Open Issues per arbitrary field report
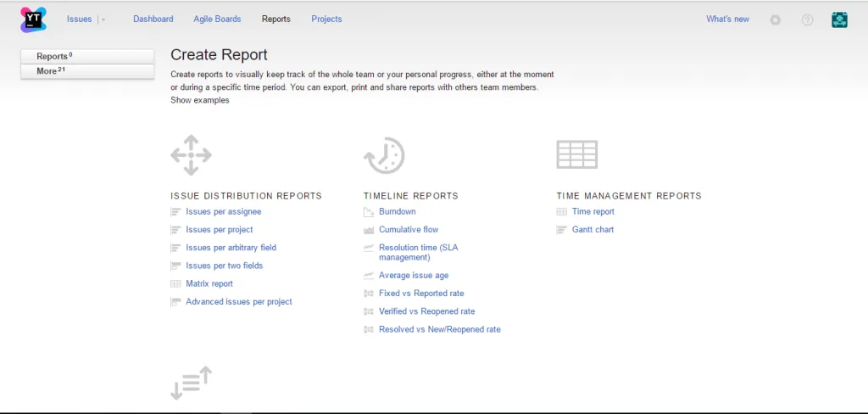 pyautogui.click(x=231, y=248)
